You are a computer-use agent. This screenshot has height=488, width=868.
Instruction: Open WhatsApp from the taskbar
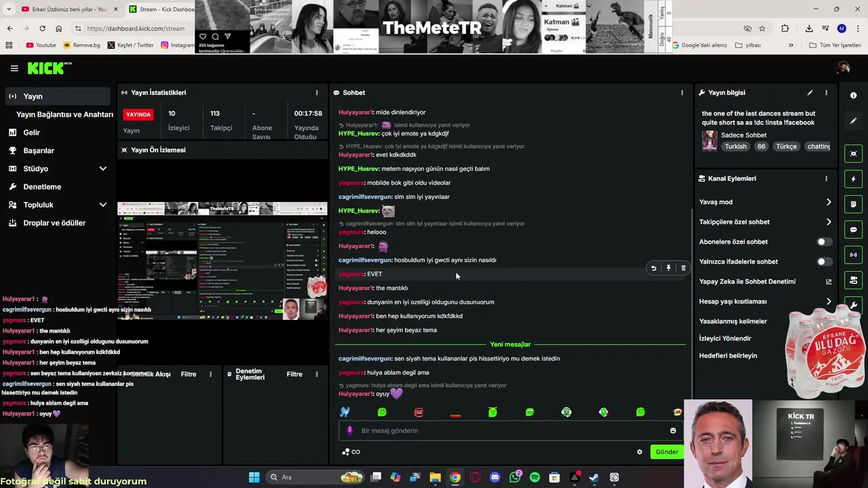515,477
